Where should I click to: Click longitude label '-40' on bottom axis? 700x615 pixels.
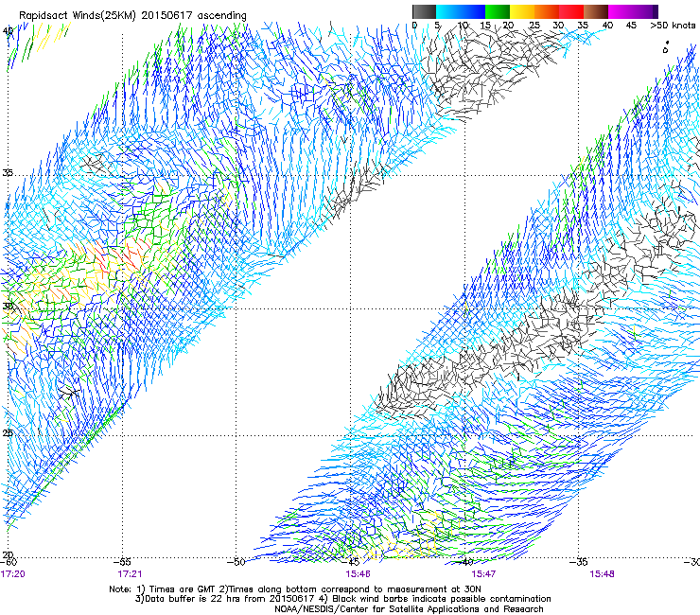coord(464,562)
